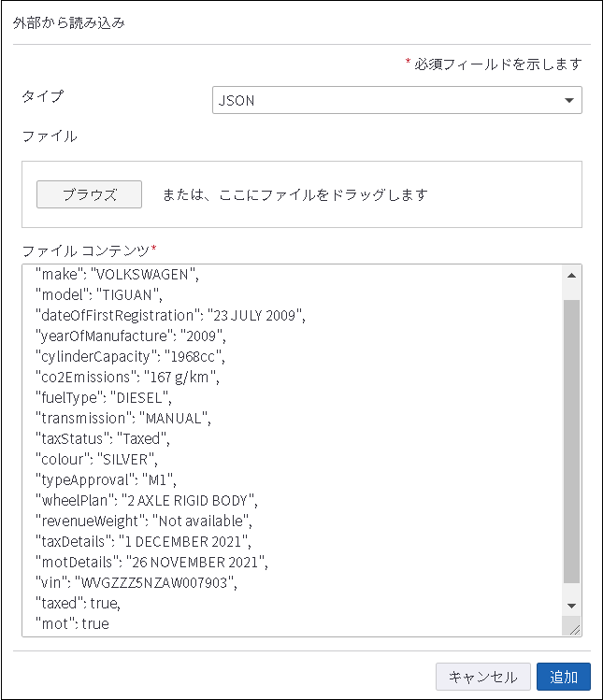The height and width of the screenshot is (700, 603).
Task: Click the "yearOfManufacture": "2009" line
Action: pos(131,336)
